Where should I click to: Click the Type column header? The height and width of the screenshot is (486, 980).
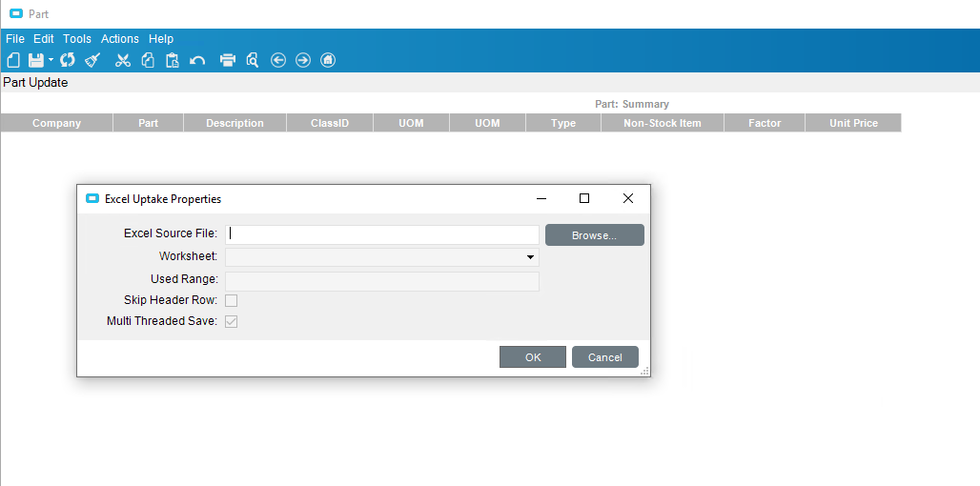(563, 123)
